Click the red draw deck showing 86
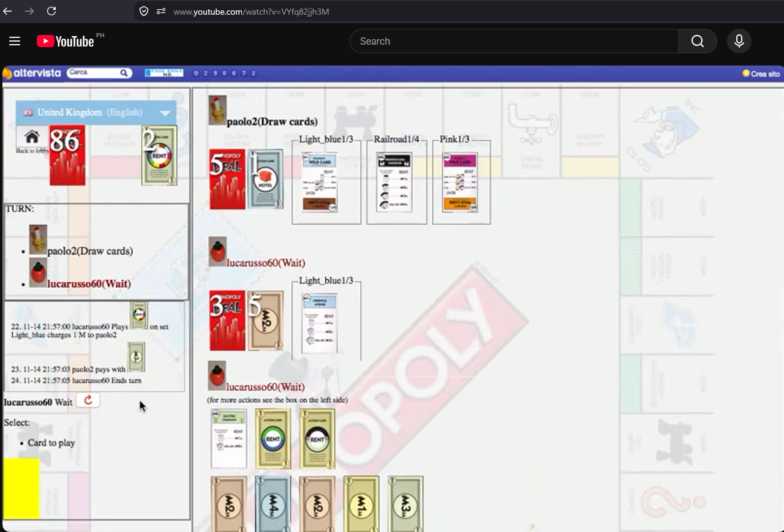The width and height of the screenshot is (784, 532). point(67,155)
